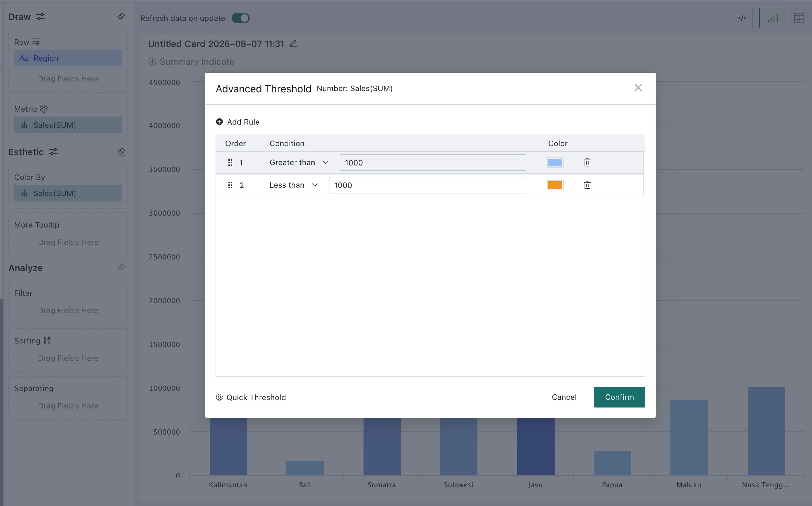Image resolution: width=812 pixels, height=506 pixels.
Task: Click the Add Rule label
Action: [243, 122]
